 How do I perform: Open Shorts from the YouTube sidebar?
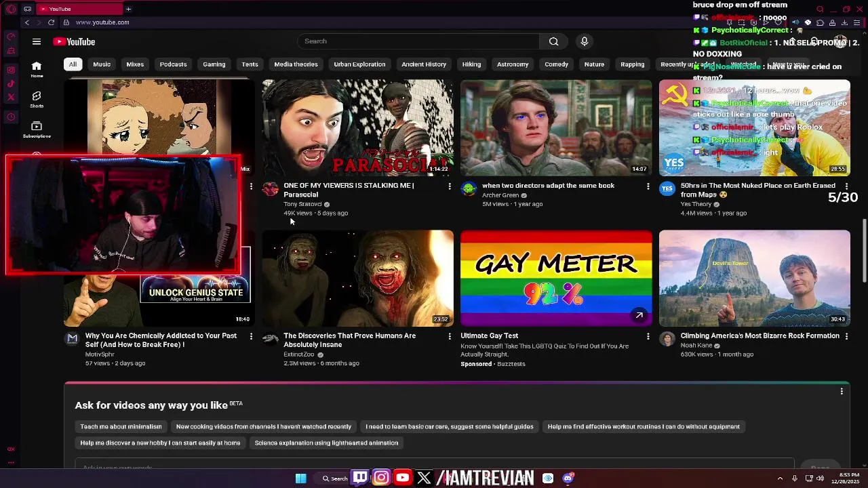tap(37, 100)
